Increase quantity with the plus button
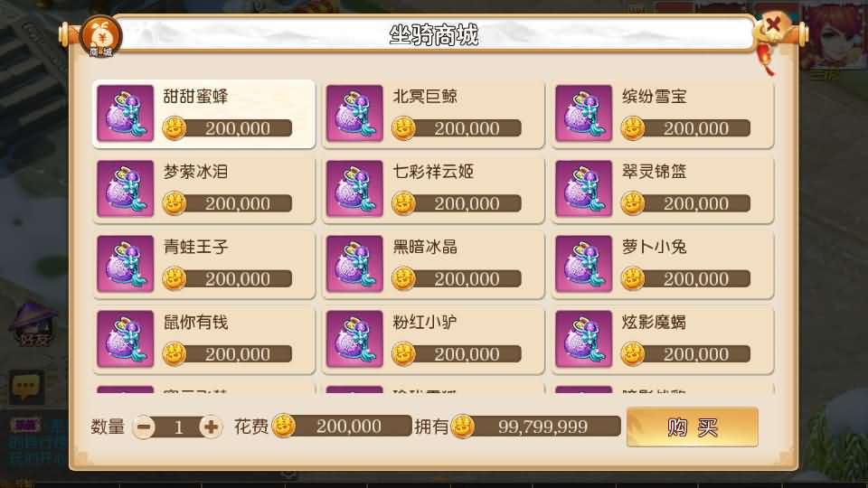Image resolution: width=868 pixels, height=488 pixels. [211, 427]
